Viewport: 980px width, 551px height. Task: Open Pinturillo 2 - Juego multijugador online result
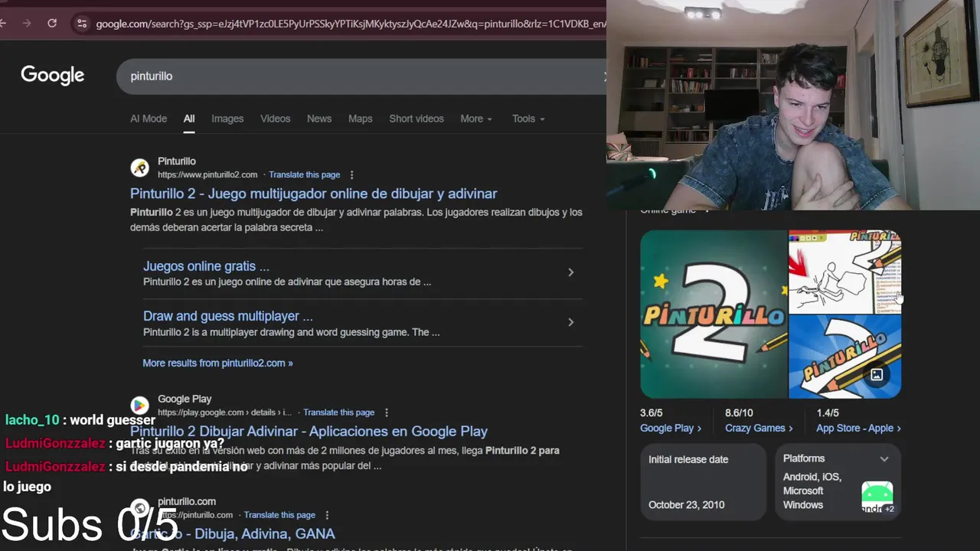click(x=313, y=194)
